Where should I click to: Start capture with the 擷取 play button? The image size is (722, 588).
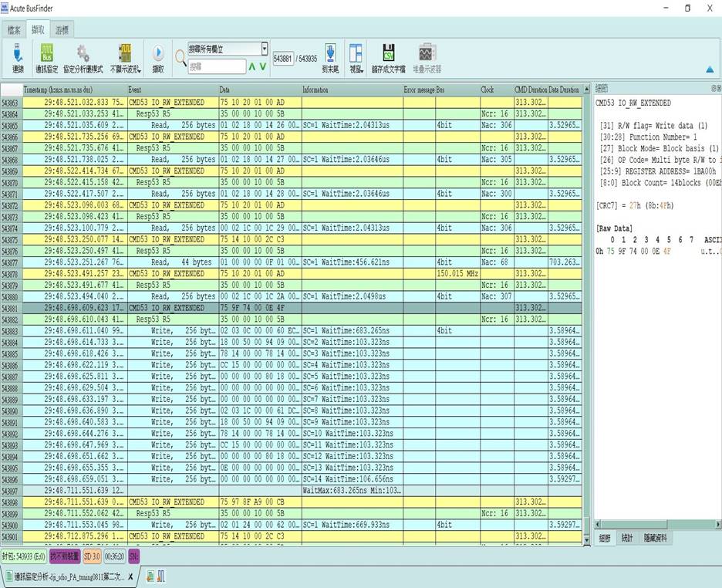point(158,53)
